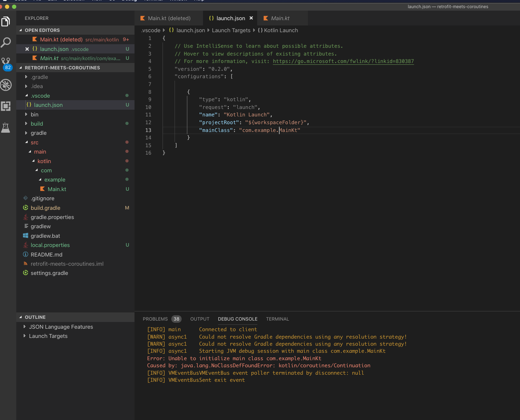Click the RSS icon beside retrofit-meets-coroutines.iml
The image size is (520, 420).
point(25,264)
